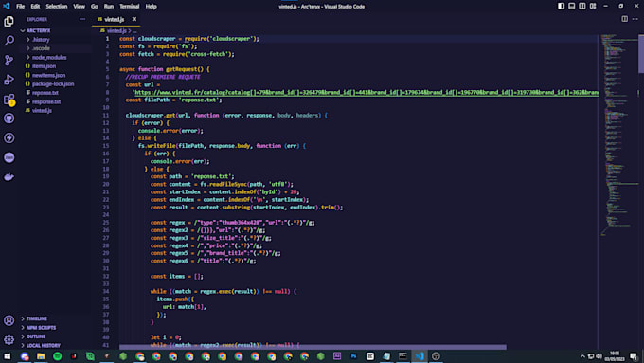The height and width of the screenshot is (363, 644).
Task: Click the horizontal scrollbar under the editor
Action: coord(313,347)
